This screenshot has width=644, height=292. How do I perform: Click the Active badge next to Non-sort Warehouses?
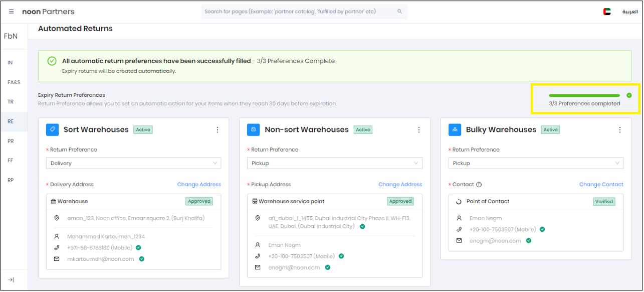pos(363,129)
